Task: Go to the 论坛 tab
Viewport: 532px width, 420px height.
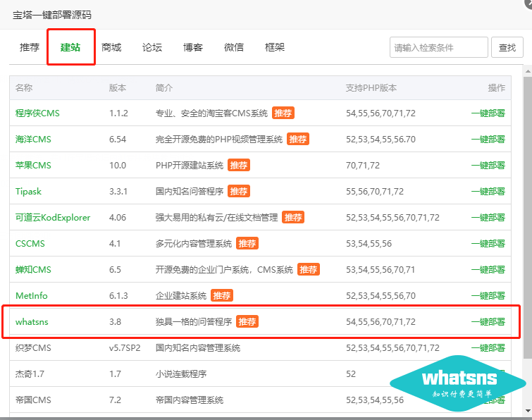Action: (x=152, y=47)
